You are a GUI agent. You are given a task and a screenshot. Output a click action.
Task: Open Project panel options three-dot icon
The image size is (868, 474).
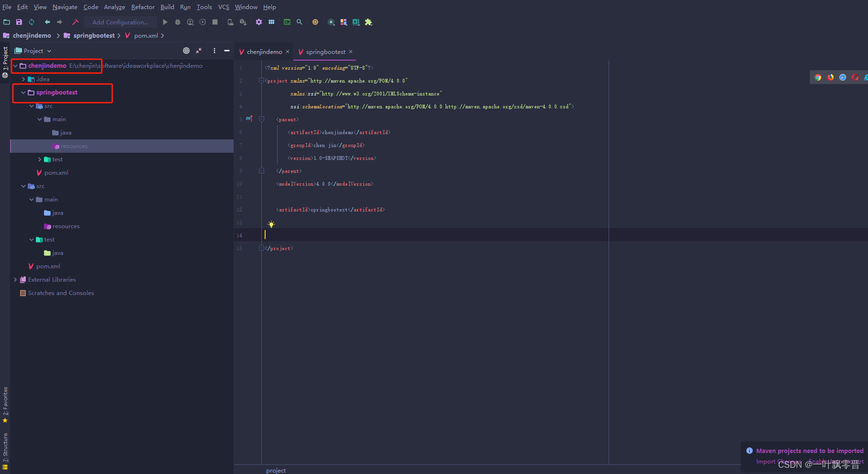point(214,51)
